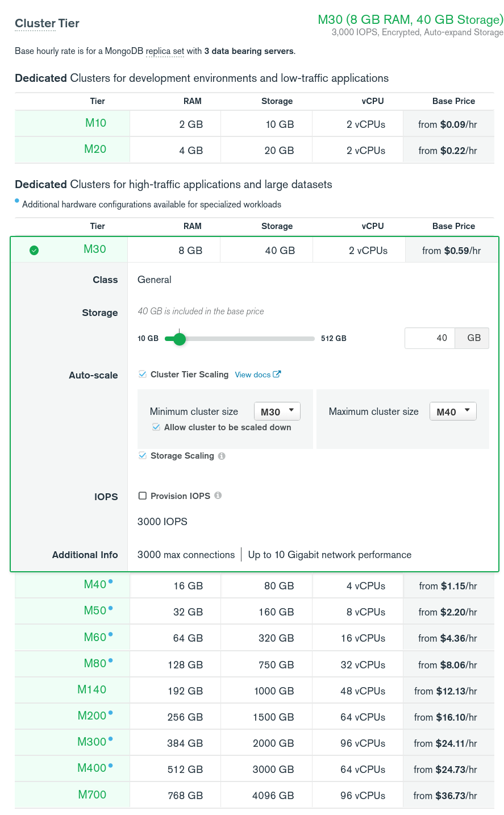Click the blue dot before the hardware configurations note
The image size is (504, 815).
tap(17, 201)
